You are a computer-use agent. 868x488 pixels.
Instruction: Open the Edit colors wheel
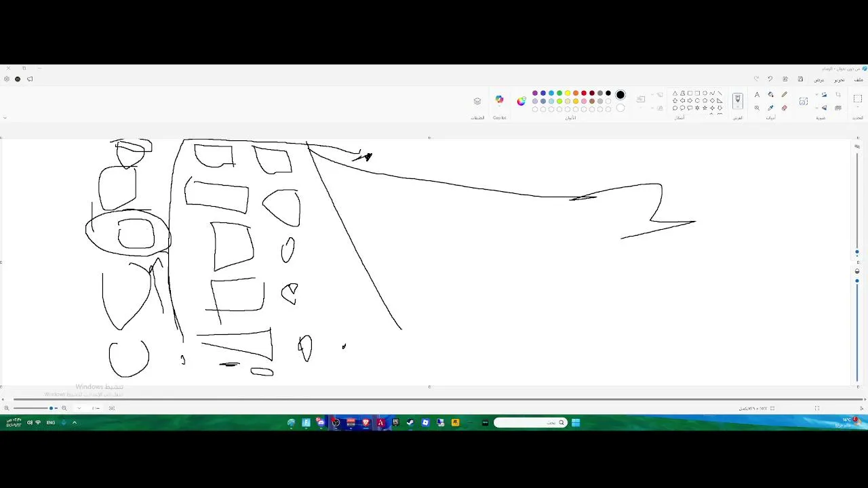point(521,101)
